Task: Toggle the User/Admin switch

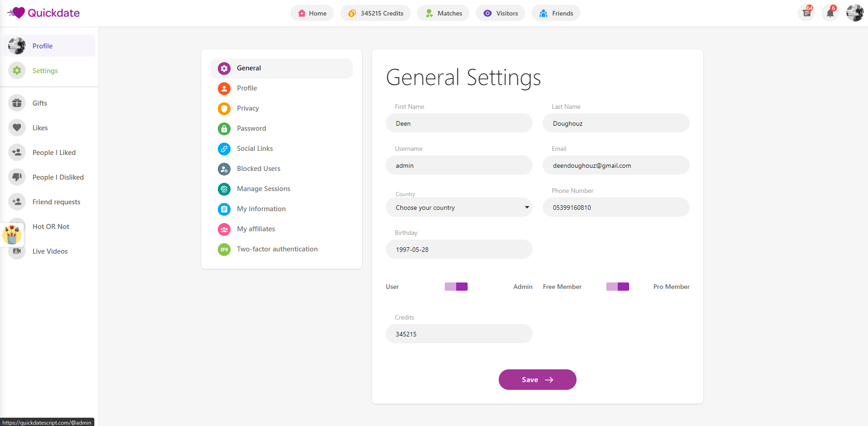Action: point(456,287)
